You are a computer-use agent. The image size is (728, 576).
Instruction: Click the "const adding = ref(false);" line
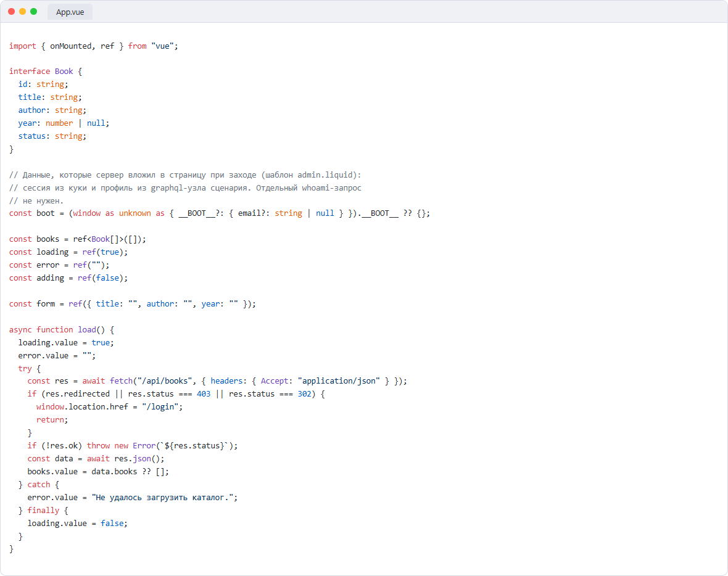tap(68, 279)
